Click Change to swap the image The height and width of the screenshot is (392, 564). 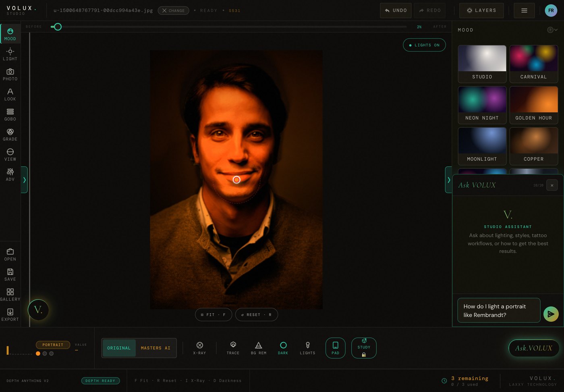173,10
